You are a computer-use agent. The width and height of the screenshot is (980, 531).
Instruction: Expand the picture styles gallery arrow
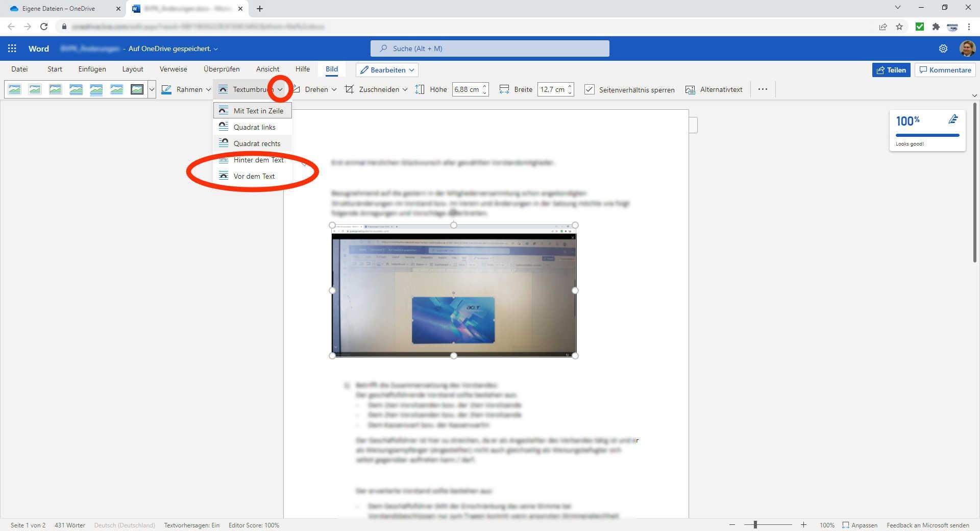(x=152, y=89)
